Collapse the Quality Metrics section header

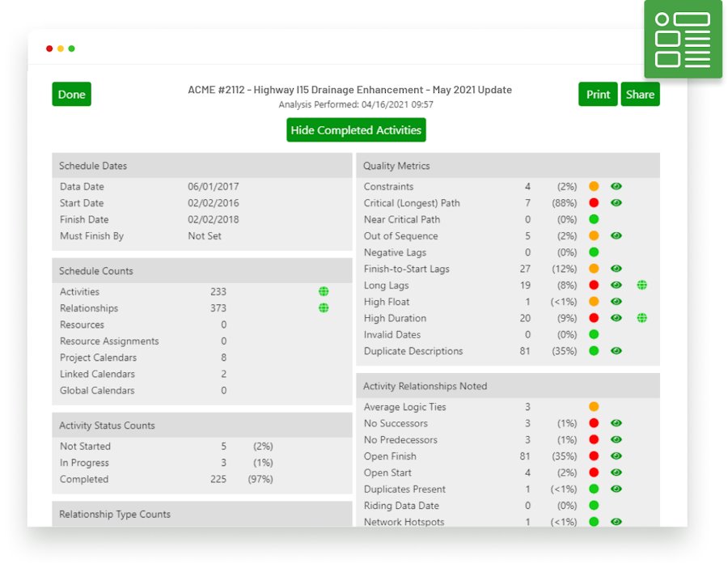(507, 166)
